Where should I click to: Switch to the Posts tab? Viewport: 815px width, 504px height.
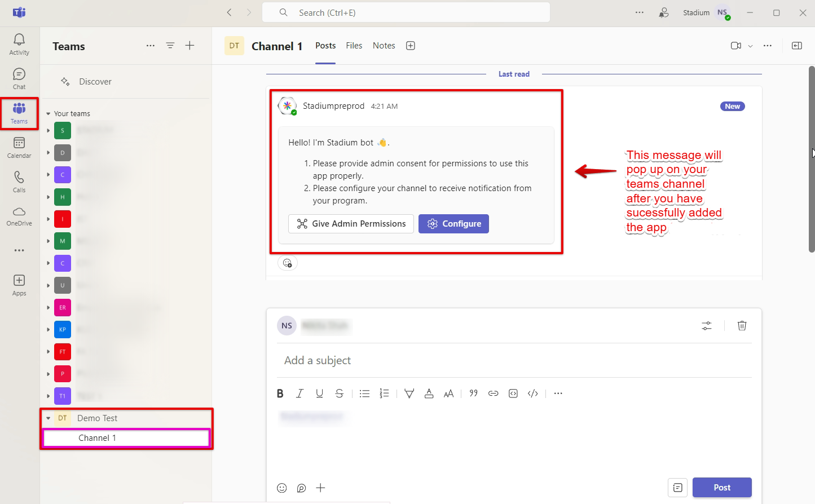325,46
